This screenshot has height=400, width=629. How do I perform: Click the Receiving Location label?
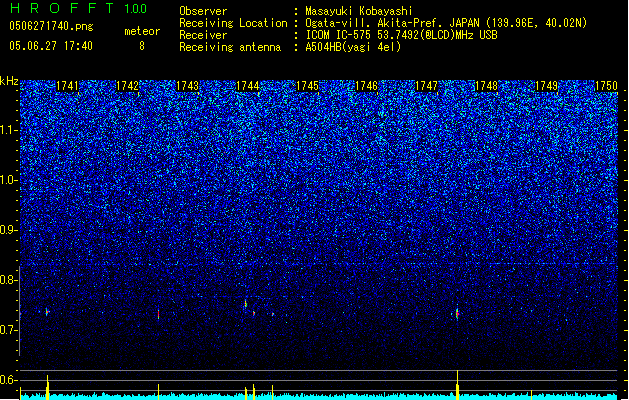233,23
